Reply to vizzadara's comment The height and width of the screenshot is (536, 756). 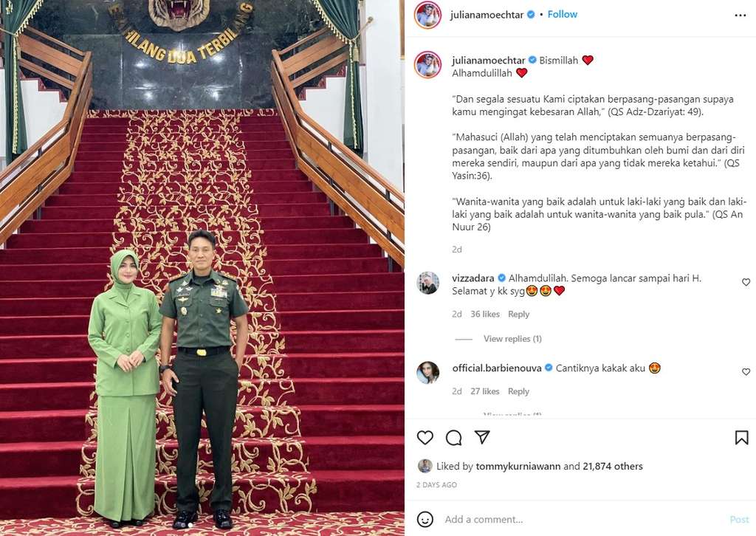[518, 315]
